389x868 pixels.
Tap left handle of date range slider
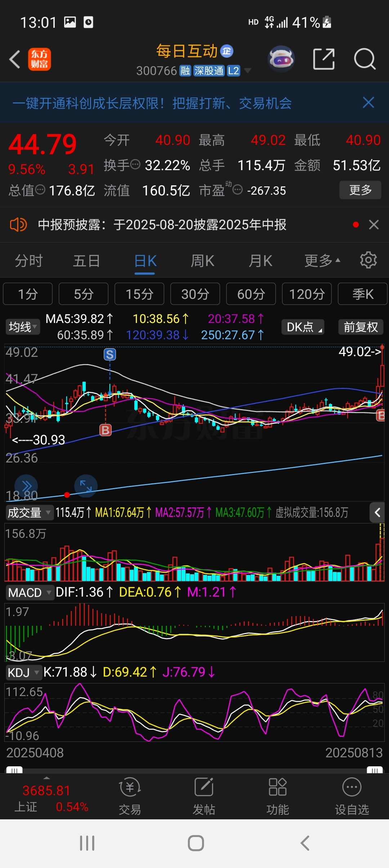click(x=14, y=770)
